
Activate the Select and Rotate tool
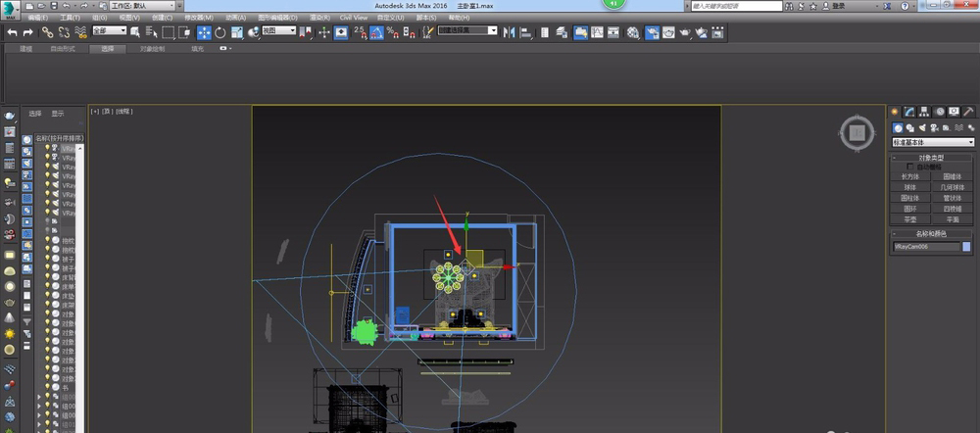220,32
